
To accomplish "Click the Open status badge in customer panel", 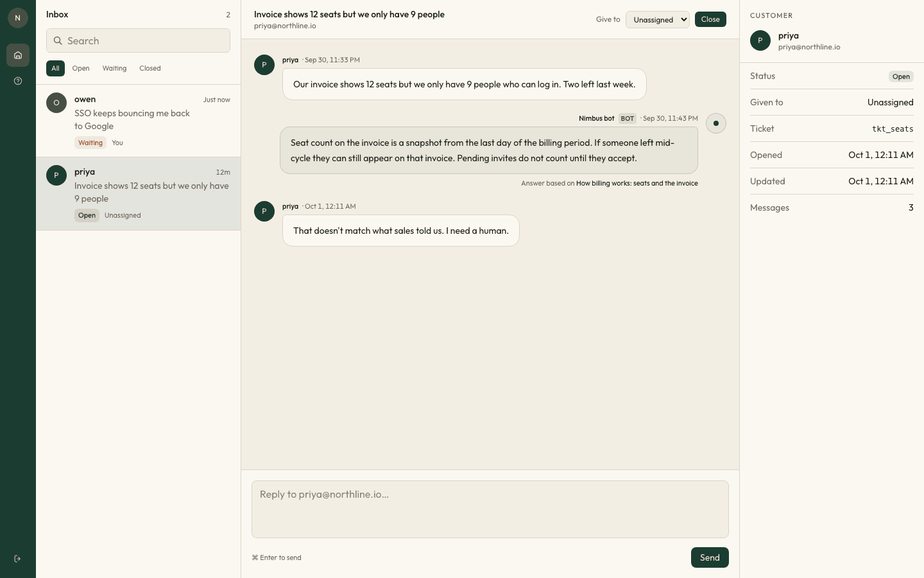I will [901, 76].
